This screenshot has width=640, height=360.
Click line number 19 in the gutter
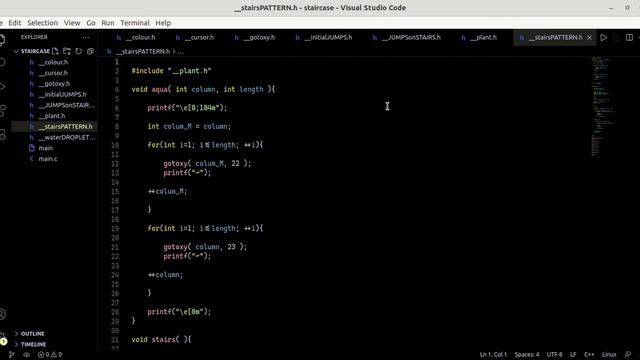pyautogui.click(x=115, y=229)
